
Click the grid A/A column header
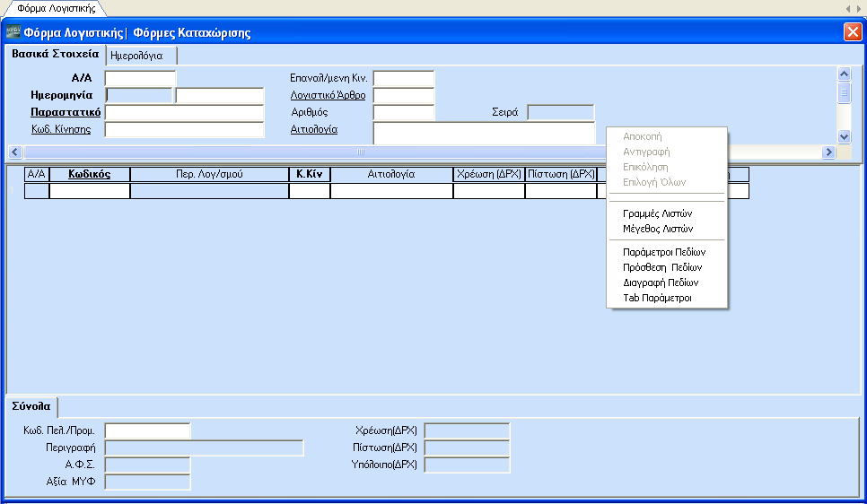[37, 174]
